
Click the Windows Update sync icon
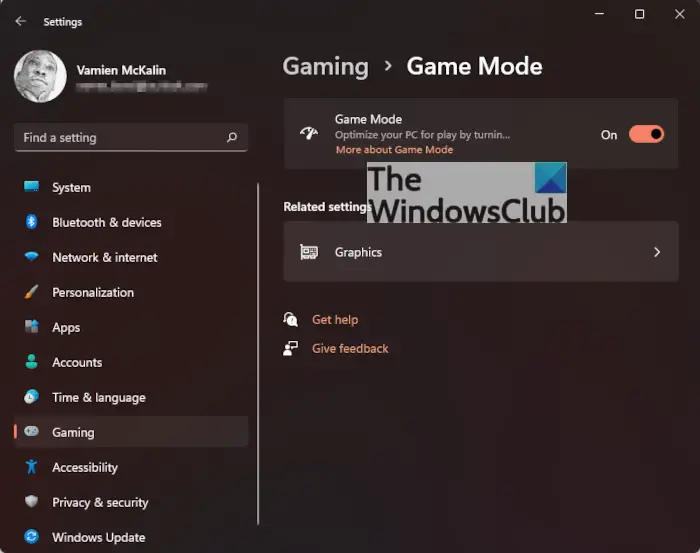31,536
